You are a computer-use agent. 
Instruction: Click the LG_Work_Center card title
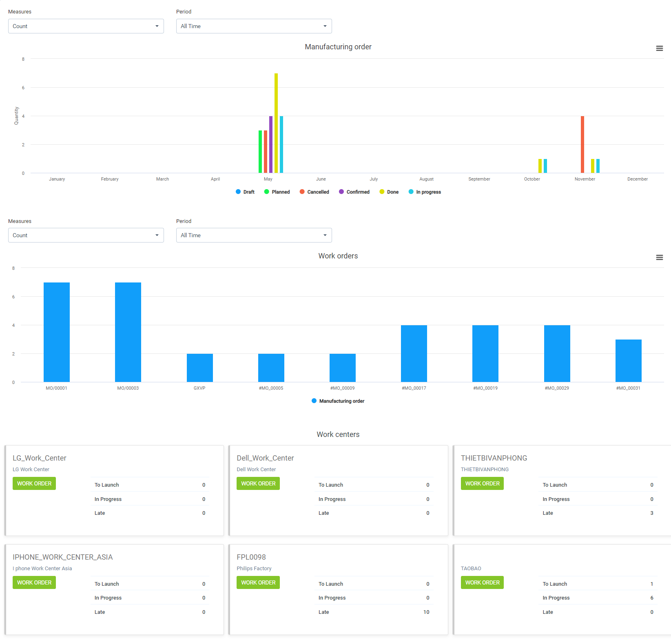40,458
